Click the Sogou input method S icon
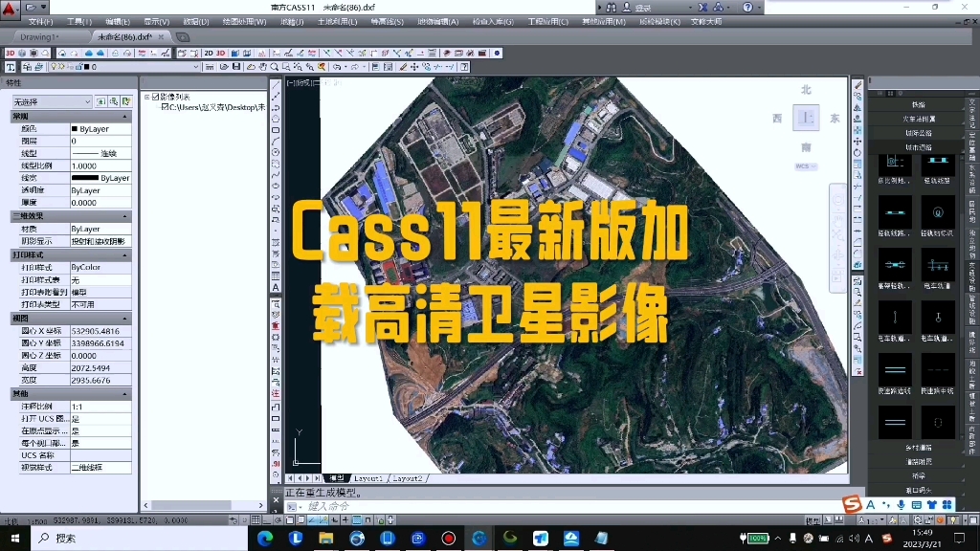The image size is (980, 551). [852, 503]
